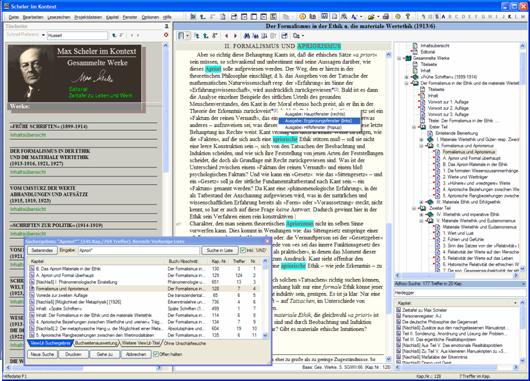Click the page layout icon in text toolbar
The image size is (530, 381).
[x=182, y=35]
